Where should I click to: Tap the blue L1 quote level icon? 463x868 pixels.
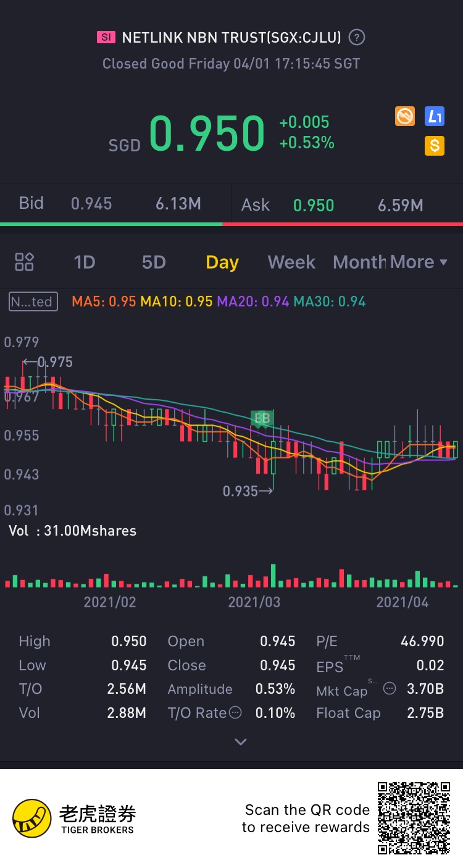click(x=435, y=116)
